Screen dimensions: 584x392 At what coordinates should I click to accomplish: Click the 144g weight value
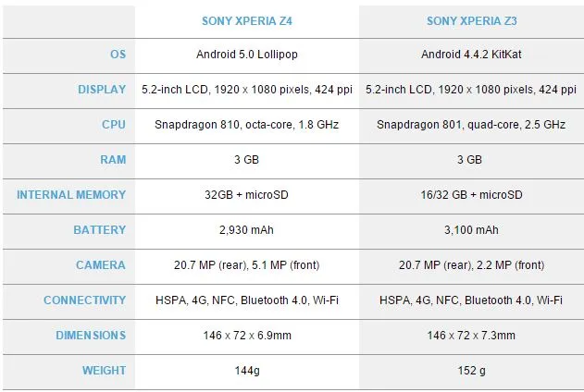click(246, 371)
